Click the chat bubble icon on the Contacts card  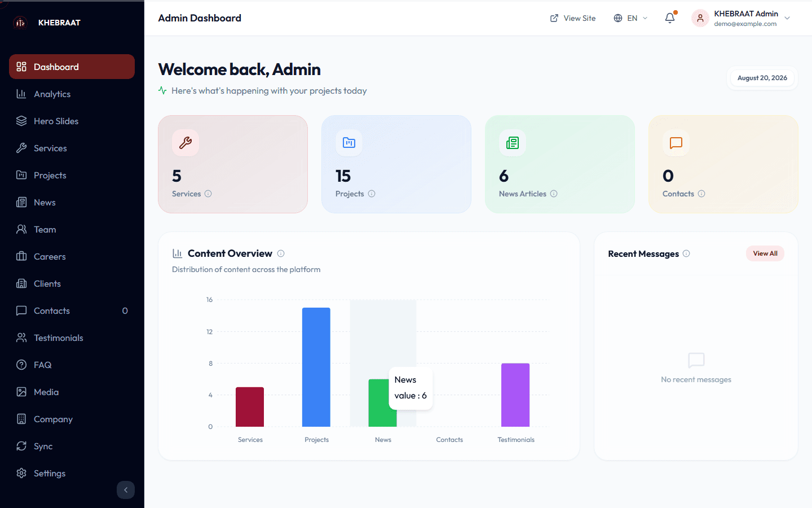(x=676, y=143)
